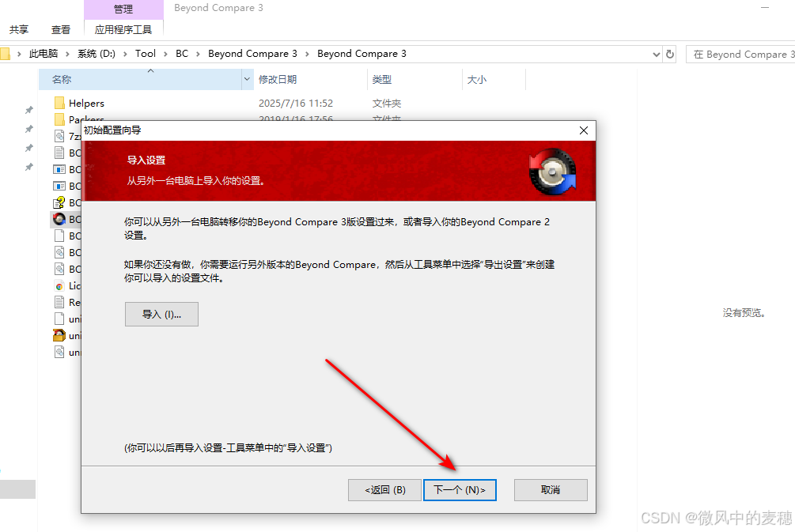Click the Next (下一个) button
The image size is (795, 532).
[460, 490]
